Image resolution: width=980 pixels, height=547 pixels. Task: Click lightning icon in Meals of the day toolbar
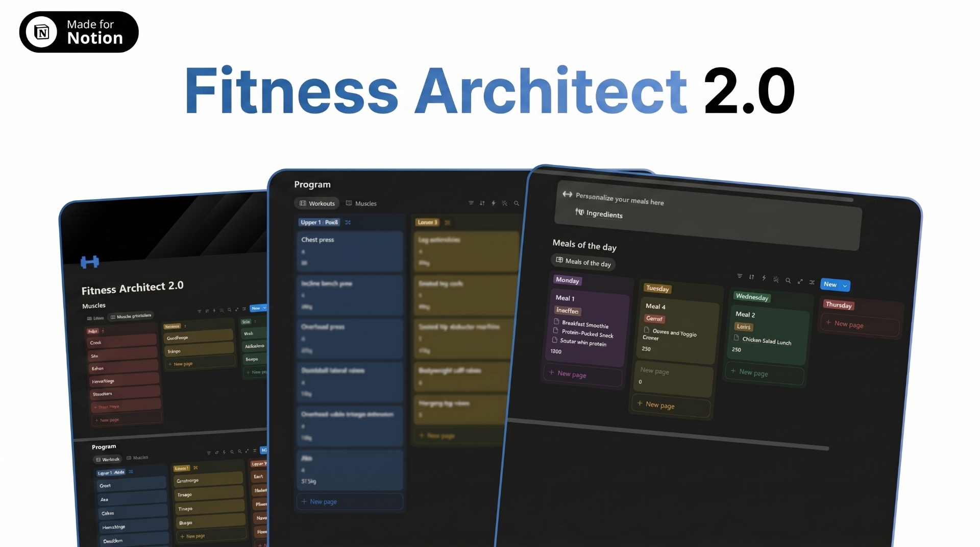(764, 278)
